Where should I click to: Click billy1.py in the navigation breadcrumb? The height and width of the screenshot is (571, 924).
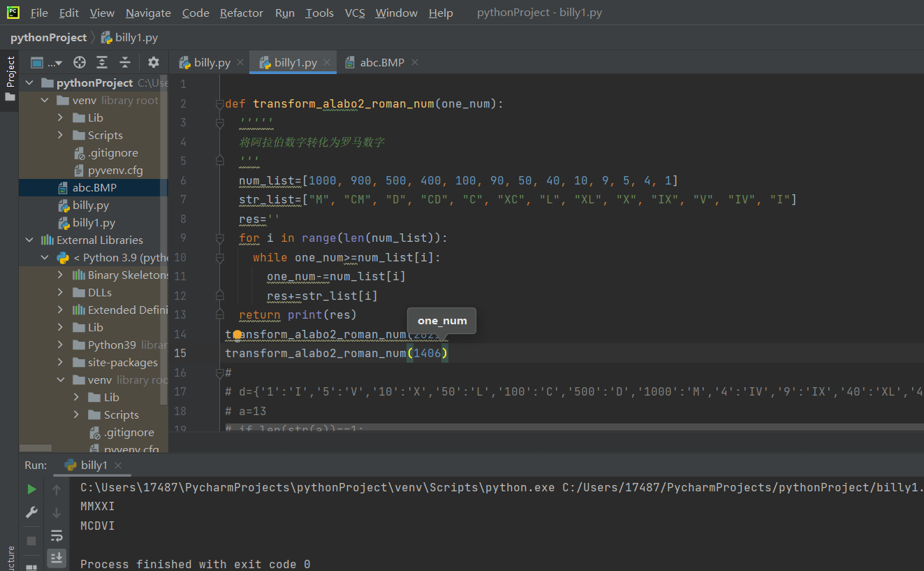(x=129, y=38)
